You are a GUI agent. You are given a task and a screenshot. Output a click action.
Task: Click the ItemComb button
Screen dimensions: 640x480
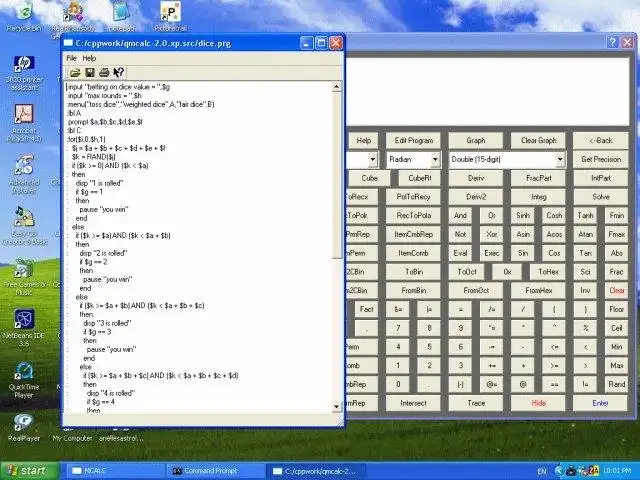413,253
